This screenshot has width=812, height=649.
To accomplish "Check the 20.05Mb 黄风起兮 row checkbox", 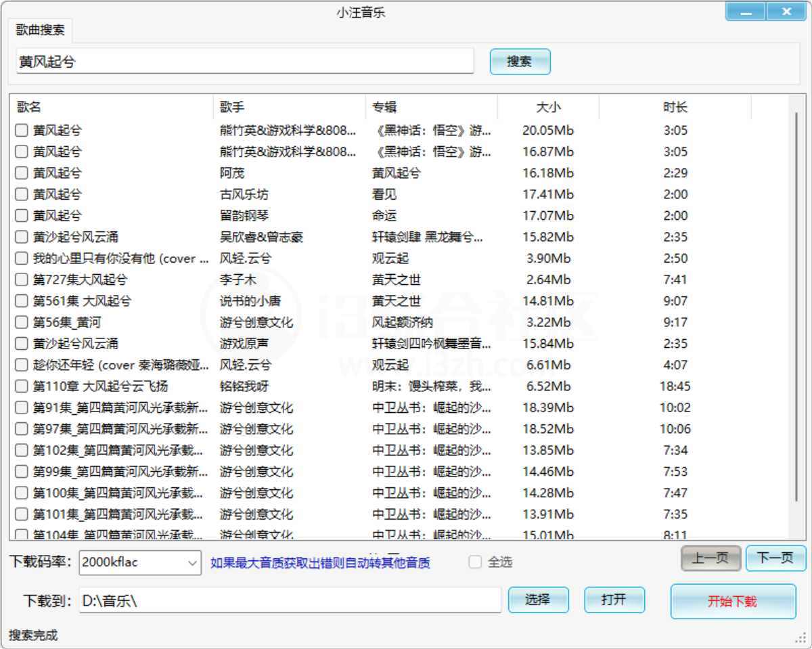I will click(x=22, y=131).
